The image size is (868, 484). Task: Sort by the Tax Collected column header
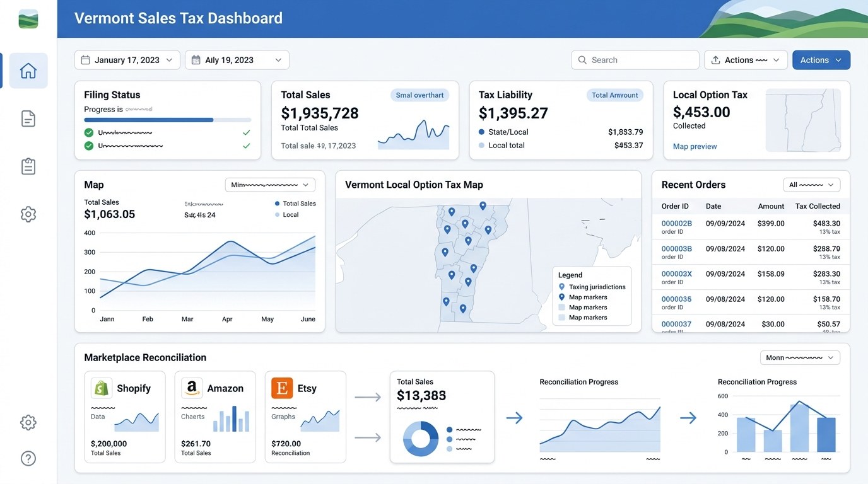(818, 206)
